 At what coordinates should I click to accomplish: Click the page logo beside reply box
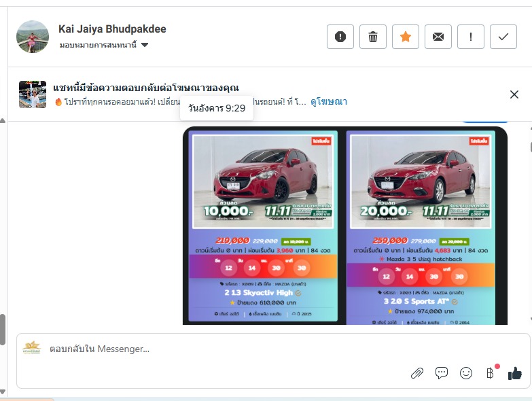[31, 348]
